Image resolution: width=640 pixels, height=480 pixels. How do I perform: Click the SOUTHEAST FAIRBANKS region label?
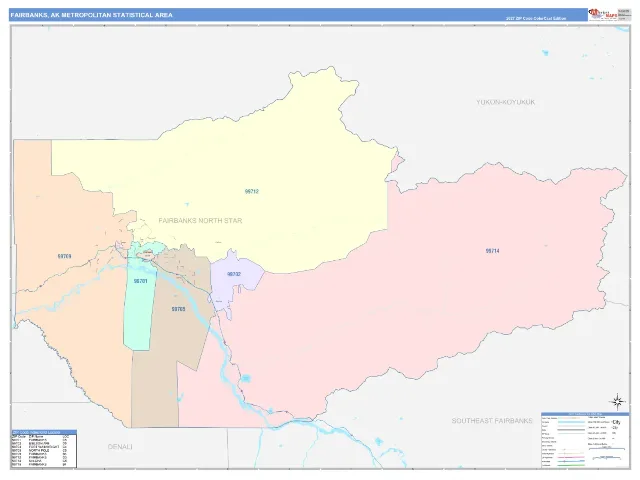pyautogui.click(x=492, y=420)
